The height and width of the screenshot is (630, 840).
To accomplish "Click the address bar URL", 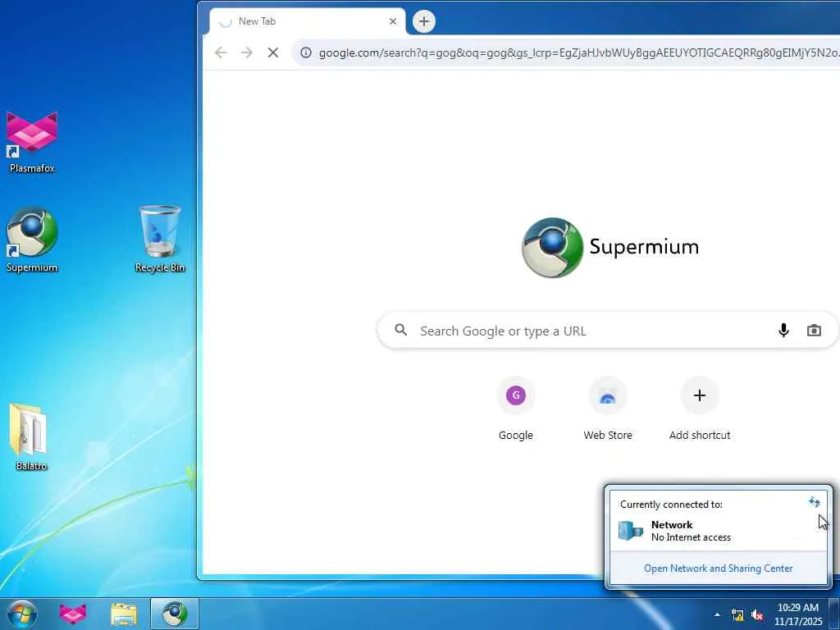I will click(x=578, y=52).
